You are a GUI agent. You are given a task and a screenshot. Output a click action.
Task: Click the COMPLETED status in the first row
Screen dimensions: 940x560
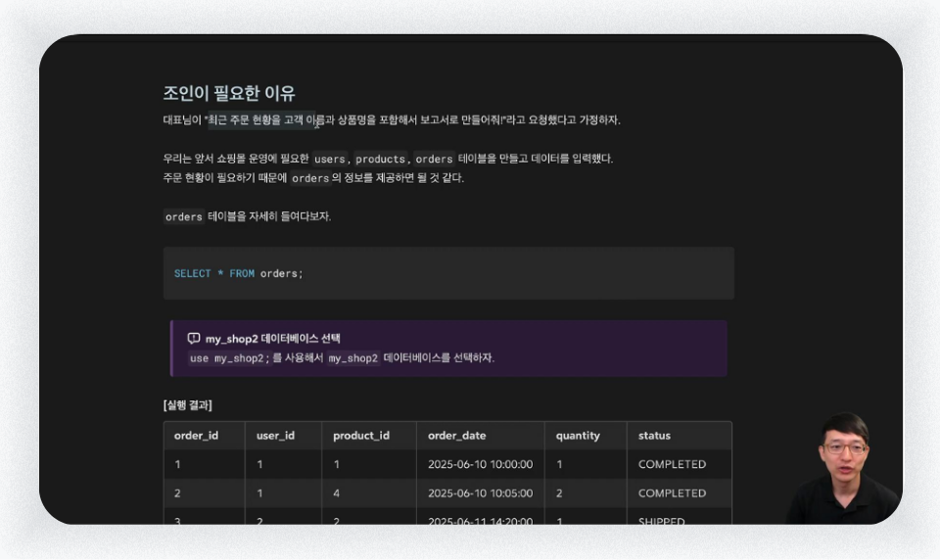pos(672,464)
